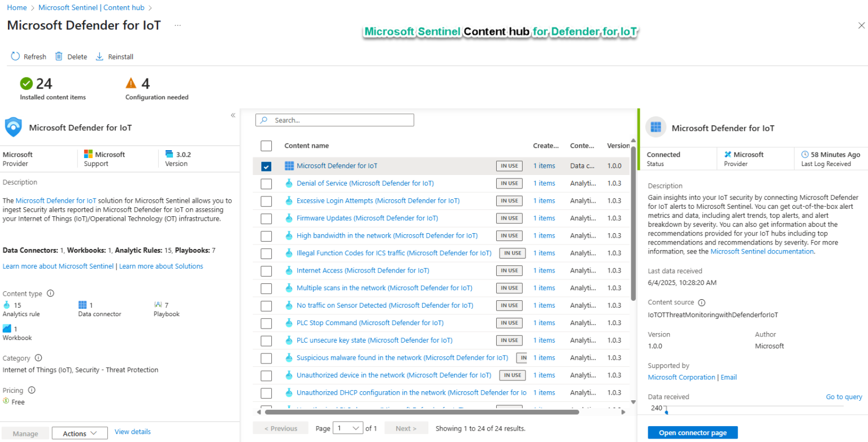The image size is (868, 442).
Task: Click the Go to query link
Action: [x=844, y=397]
